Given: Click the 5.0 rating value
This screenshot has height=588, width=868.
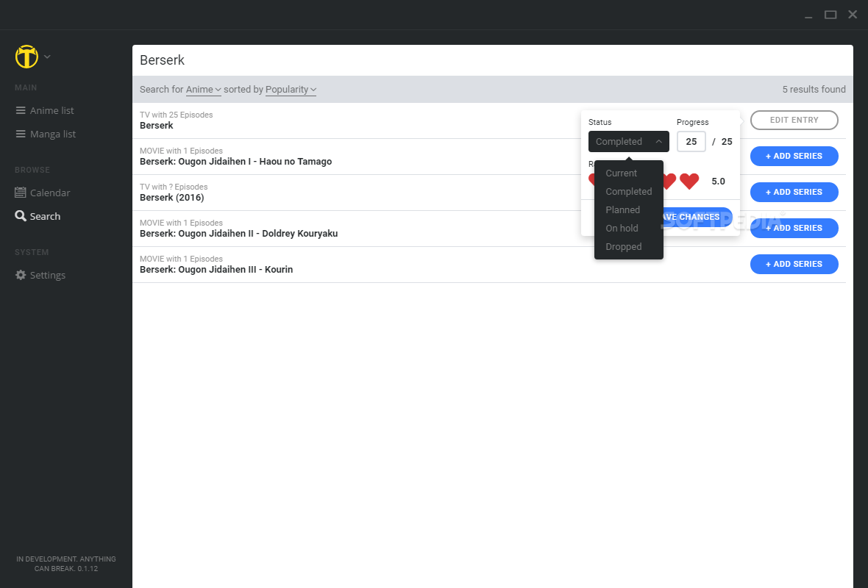Looking at the screenshot, I should (718, 182).
